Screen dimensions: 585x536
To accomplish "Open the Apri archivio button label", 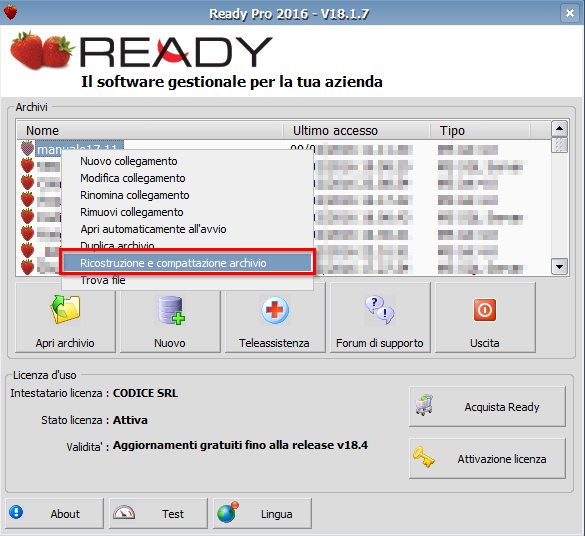I will [65, 343].
